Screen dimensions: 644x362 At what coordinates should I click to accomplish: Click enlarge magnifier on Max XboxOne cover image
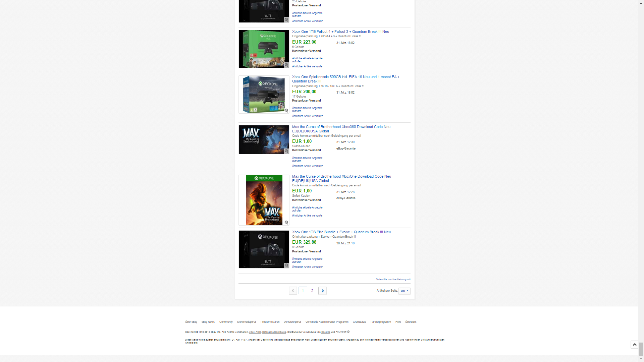click(x=286, y=223)
